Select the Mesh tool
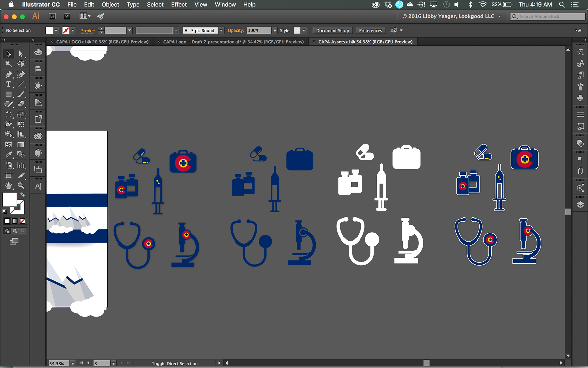The height and width of the screenshot is (368, 588). [8, 145]
